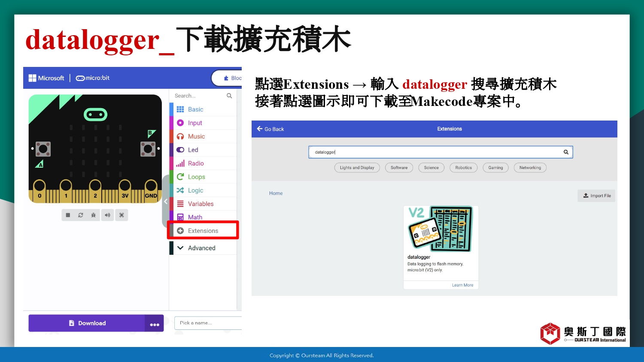This screenshot has width=644, height=362.
Task: Filter by Gaming tag
Action: click(x=495, y=168)
